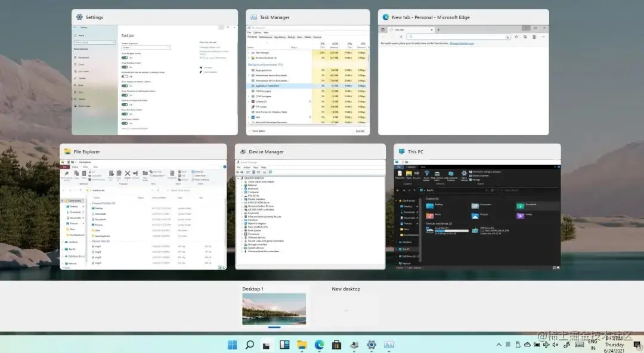This screenshot has height=353, width=644.
Task: Switch to the Settings window thumbnail
Action: pos(154,72)
